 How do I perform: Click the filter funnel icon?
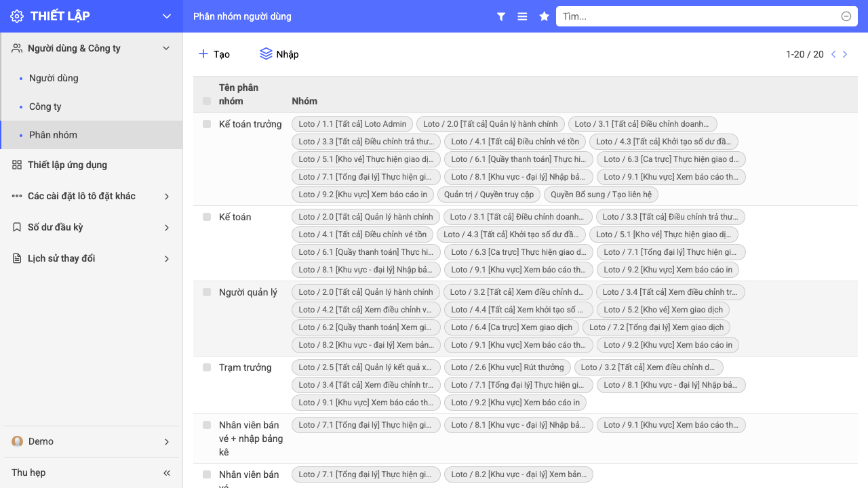pos(501,16)
